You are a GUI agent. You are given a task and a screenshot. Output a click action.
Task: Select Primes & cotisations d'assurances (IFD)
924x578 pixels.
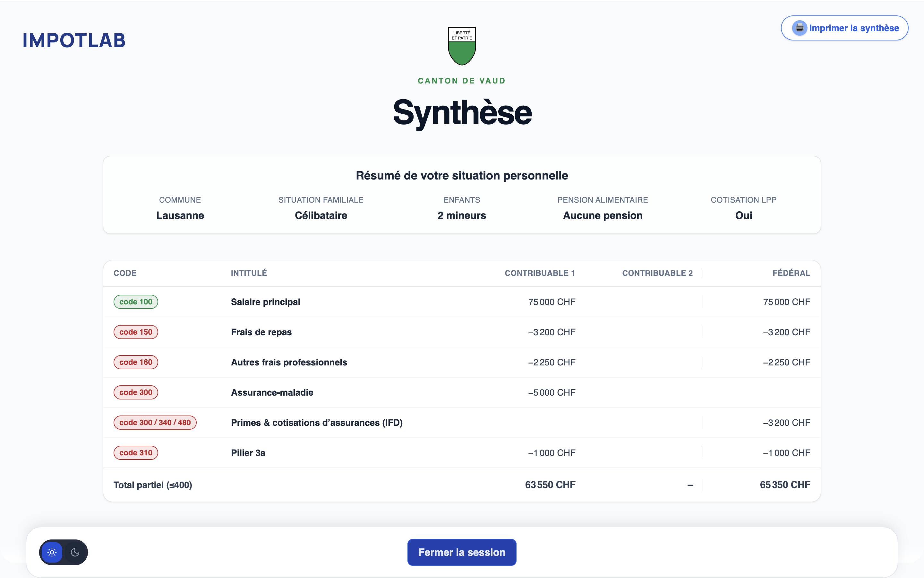coord(317,423)
